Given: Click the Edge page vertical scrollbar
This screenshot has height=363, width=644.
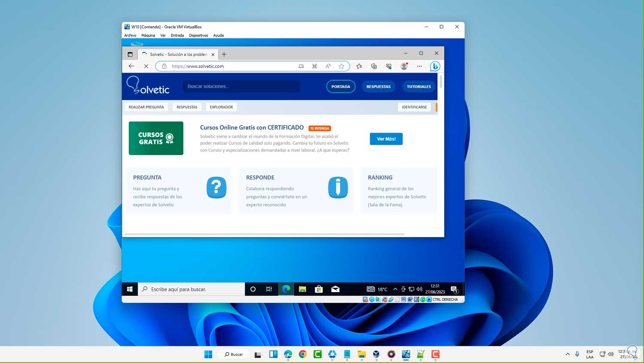Looking at the screenshot, I should pyautogui.click(x=440, y=82).
